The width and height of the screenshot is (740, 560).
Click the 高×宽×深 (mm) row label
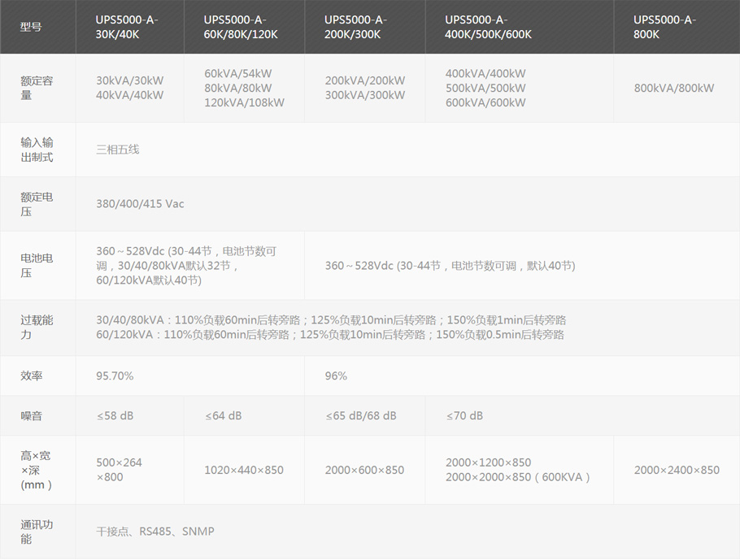click(36, 471)
